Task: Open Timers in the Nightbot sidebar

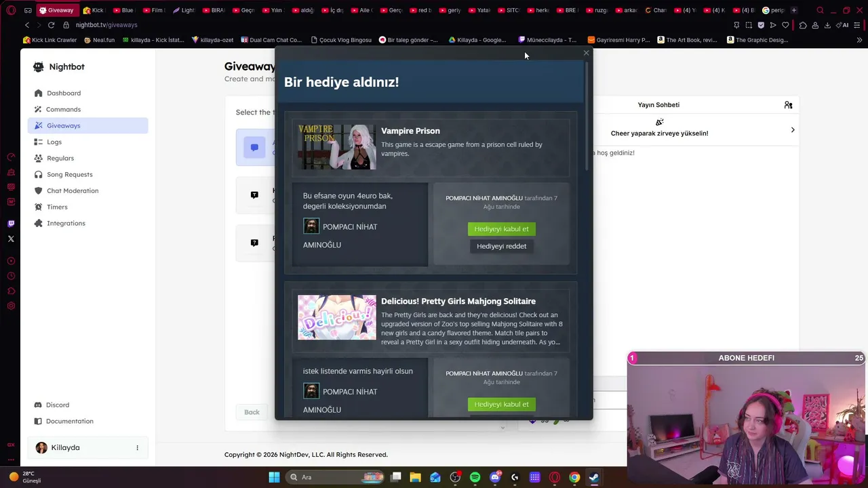Action: (x=88, y=207)
